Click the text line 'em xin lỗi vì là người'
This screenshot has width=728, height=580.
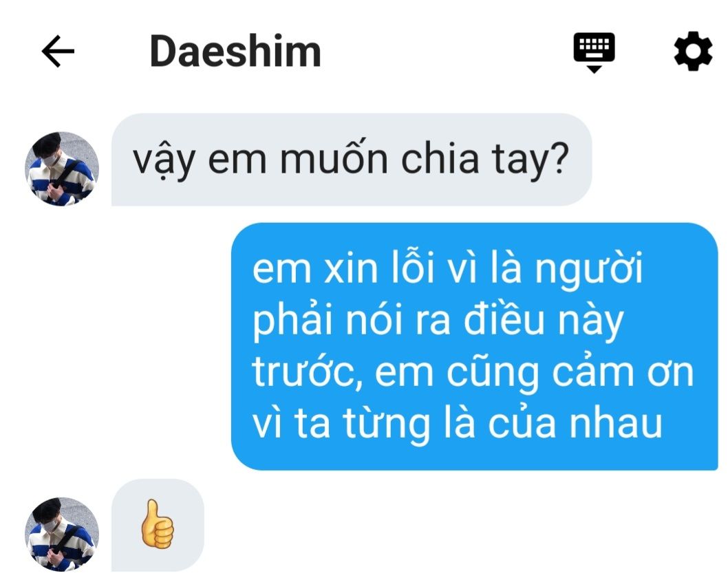pos(447,268)
